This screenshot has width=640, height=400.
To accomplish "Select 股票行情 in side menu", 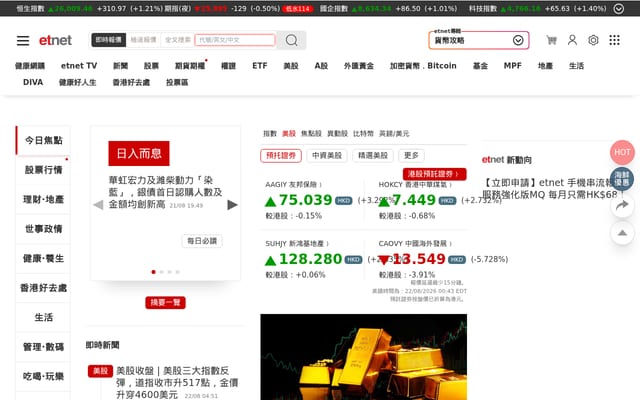I will click(x=43, y=170).
